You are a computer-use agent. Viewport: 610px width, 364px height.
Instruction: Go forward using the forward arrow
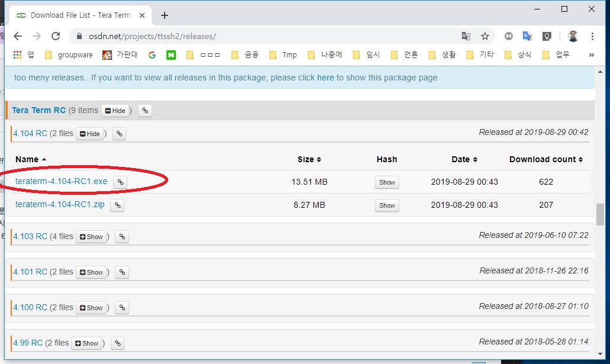pyautogui.click(x=37, y=36)
